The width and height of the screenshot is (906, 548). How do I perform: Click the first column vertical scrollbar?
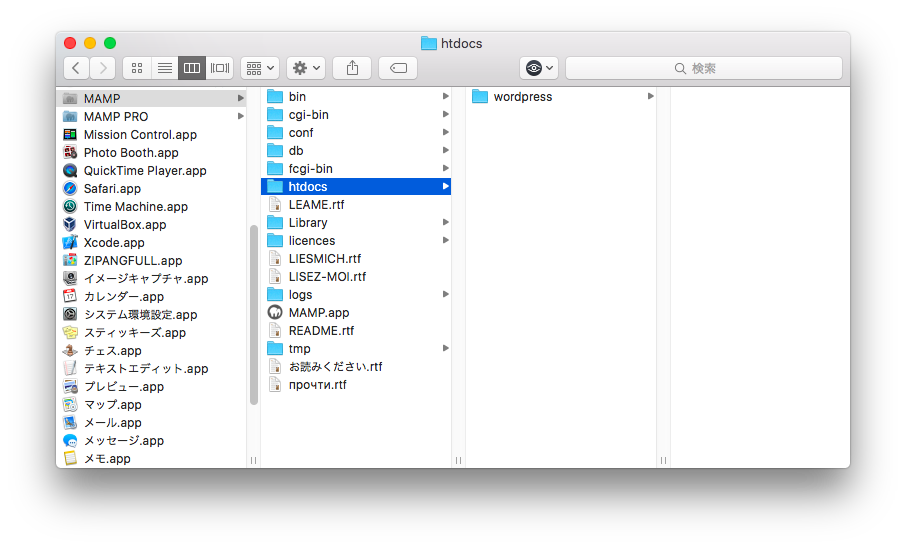pyautogui.click(x=254, y=315)
